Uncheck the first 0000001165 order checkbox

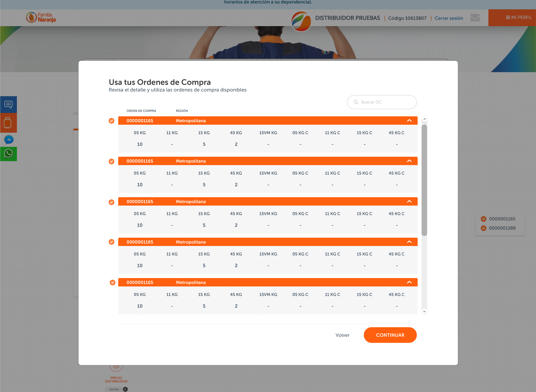click(x=111, y=121)
